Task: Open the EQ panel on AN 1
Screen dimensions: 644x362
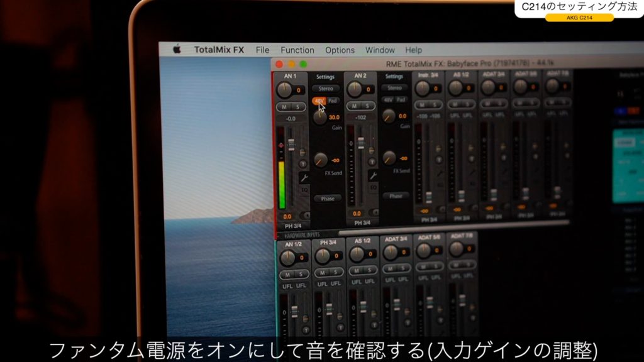Action: point(304,190)
